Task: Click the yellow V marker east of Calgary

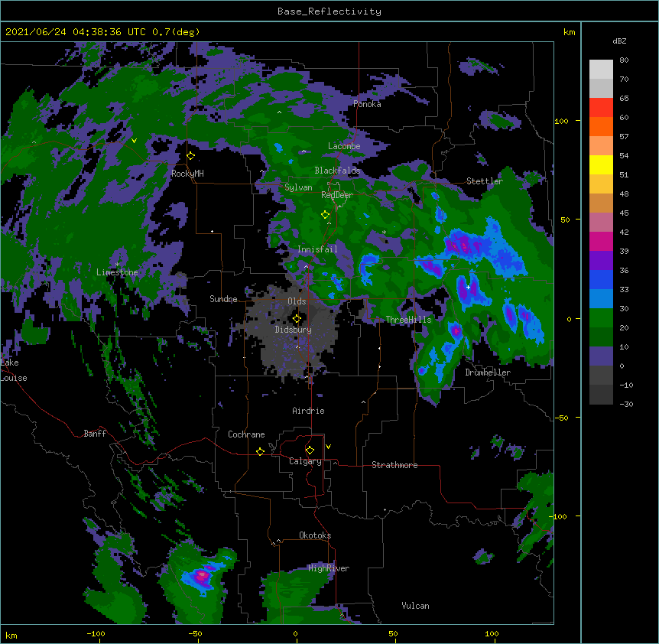Action: [x=328, y=447]
